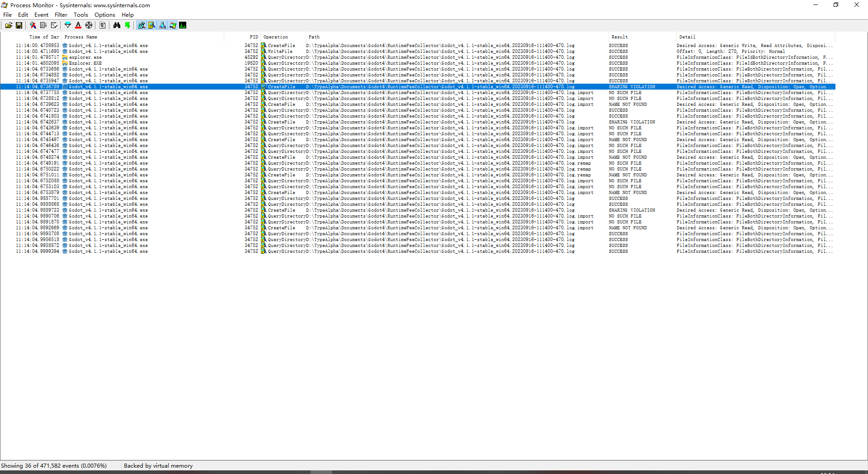Toggle Show Registry Activity
This screenshot has height=474, width=868.
(x=141, y=25)
